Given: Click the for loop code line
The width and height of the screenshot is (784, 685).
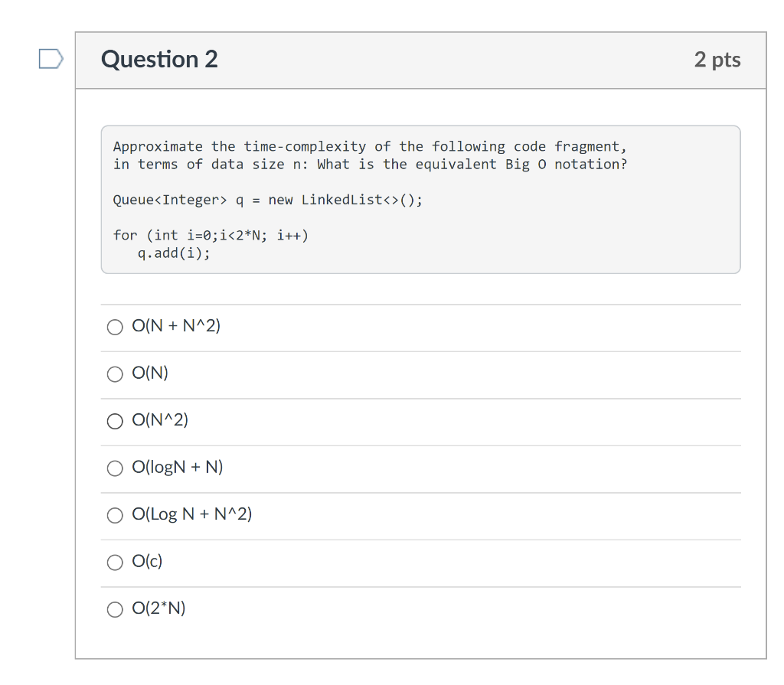Looking at the screenshot, I should coord(211,235).
